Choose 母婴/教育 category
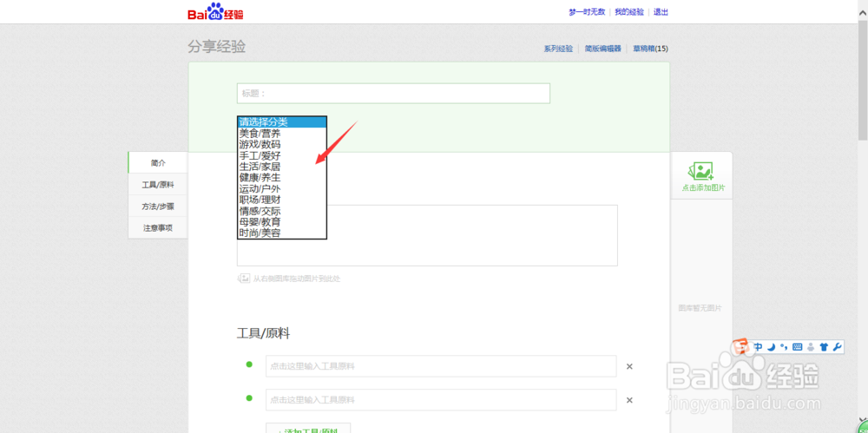Image resolution: width=868 pixels, height=433 pixels. [282, 222]
